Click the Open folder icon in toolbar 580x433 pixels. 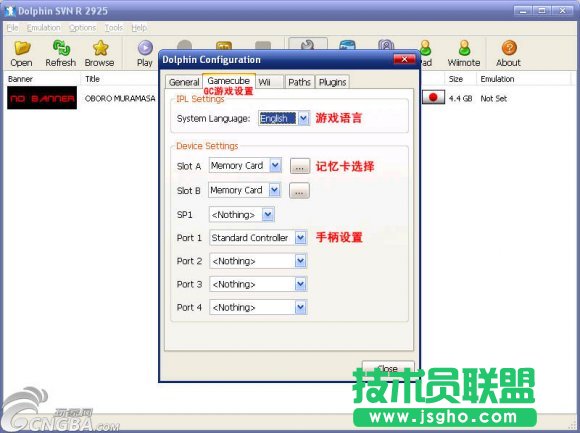pos(21,48)
